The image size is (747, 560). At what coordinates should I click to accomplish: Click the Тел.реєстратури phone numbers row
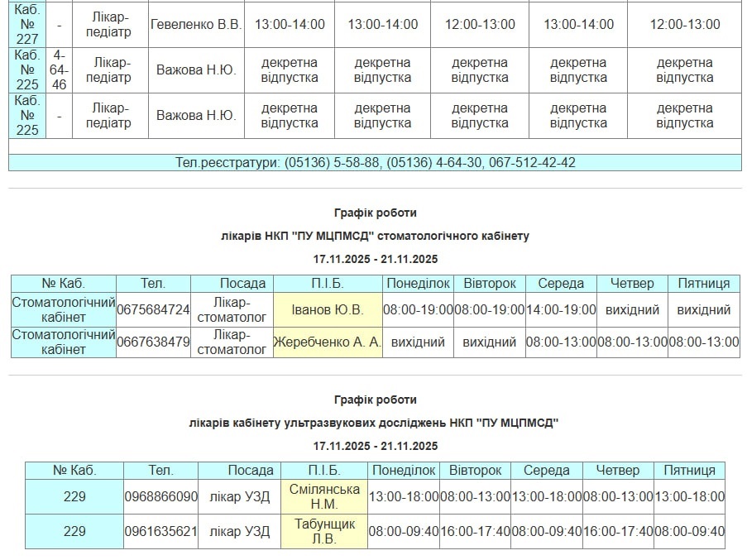(375, 163)
